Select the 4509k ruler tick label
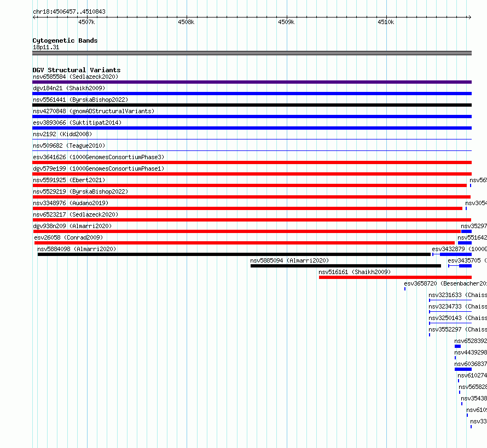 pyautogui.click(x=286, y=22)
